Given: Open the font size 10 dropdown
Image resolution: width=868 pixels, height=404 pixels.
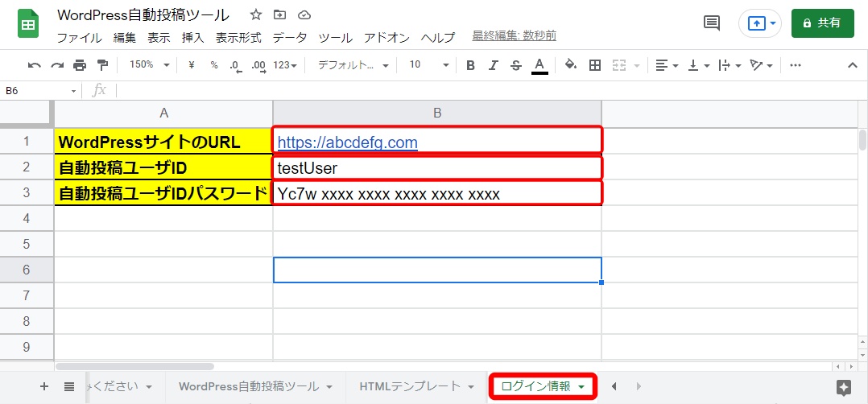Looking at the screenshot, I should 428,64.
